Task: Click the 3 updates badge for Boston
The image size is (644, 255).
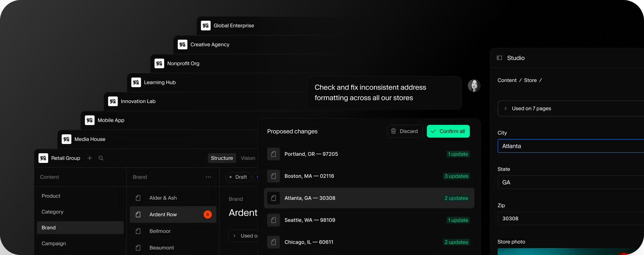Action: coord(456,176)
